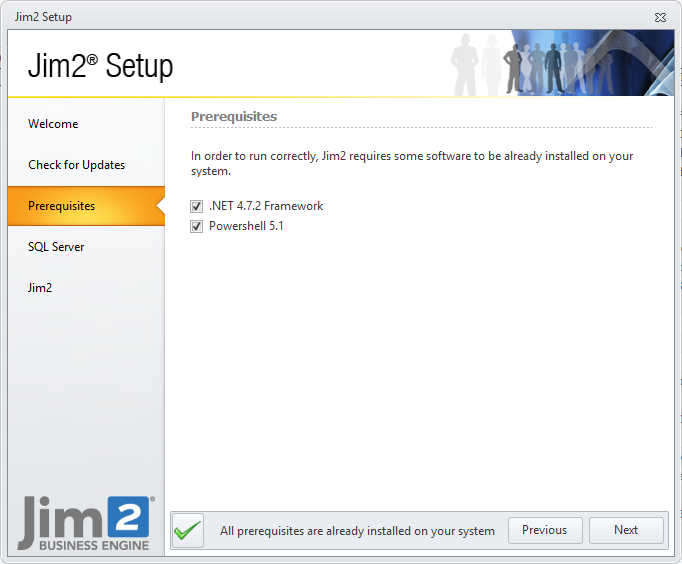Viewport: 682px width, 564px height.
Task: Switch to the SQL Server step
Action: [x=56, y=247]
